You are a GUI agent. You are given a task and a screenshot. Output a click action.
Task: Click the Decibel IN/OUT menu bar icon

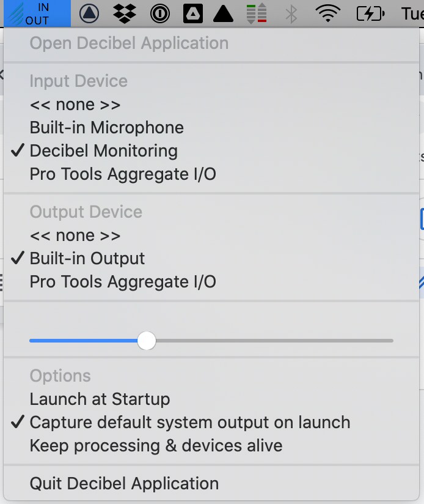[x=37, y=13]
